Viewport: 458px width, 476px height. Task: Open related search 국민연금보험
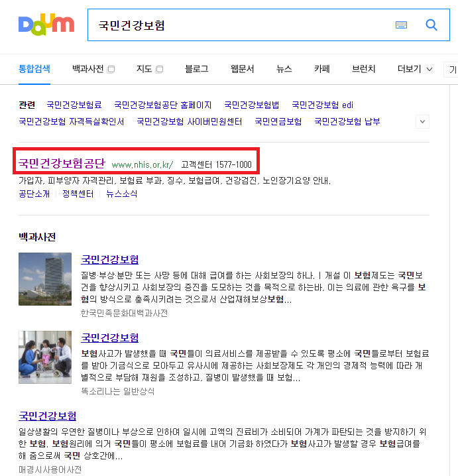278,122
